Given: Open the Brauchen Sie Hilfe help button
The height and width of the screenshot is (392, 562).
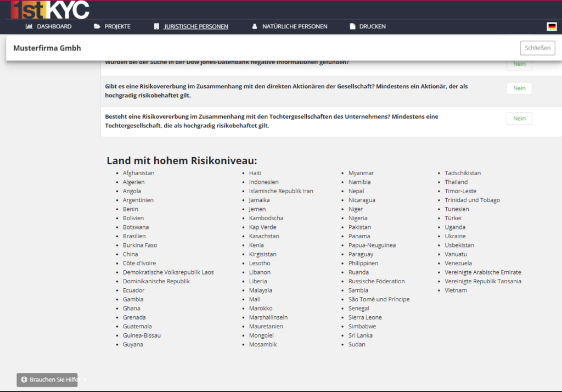Looking at the screenshot, I should (x=47, y=379).
